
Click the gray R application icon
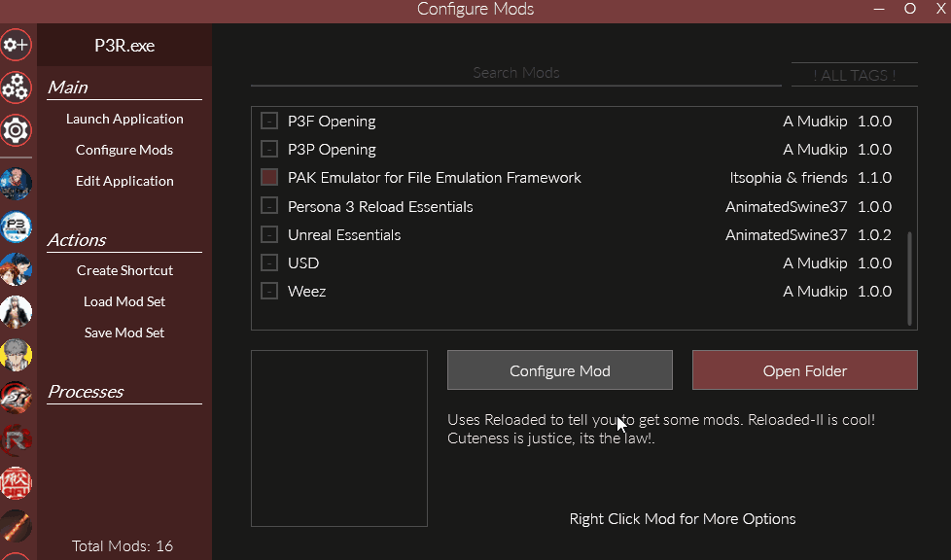pyautogui.click(x=17, y=439)
